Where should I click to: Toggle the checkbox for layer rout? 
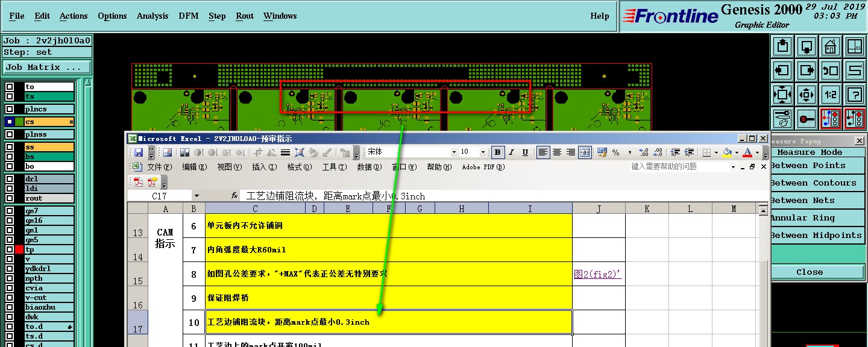(x=9, y=198)
